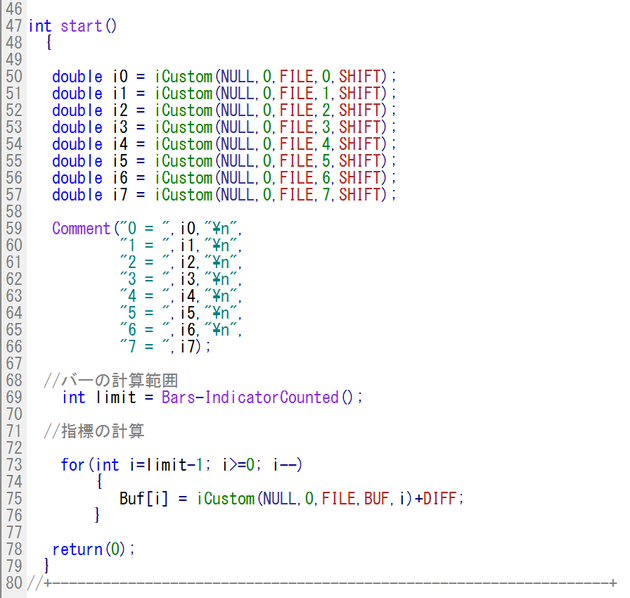Click the "0 = " string on line 59

tap(143, 228)
